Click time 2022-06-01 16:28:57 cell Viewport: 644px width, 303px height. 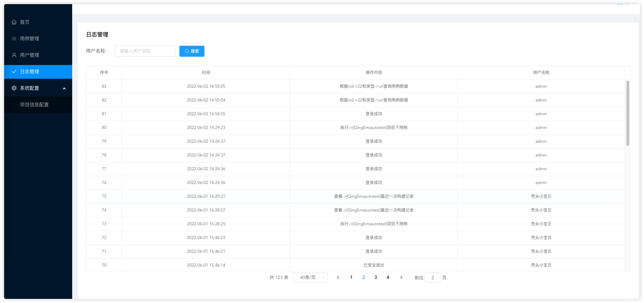pyautogui.click(x=206, y=210)
